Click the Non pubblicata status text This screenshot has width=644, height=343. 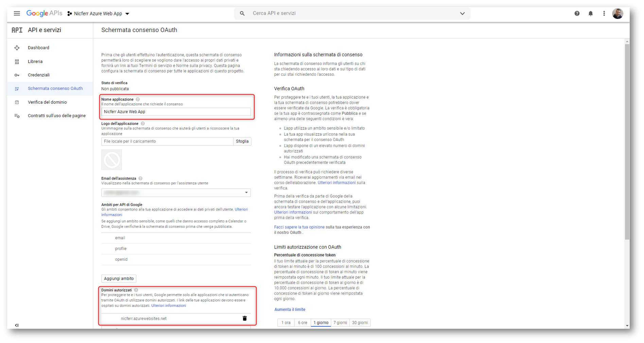(x=115, y=89)
